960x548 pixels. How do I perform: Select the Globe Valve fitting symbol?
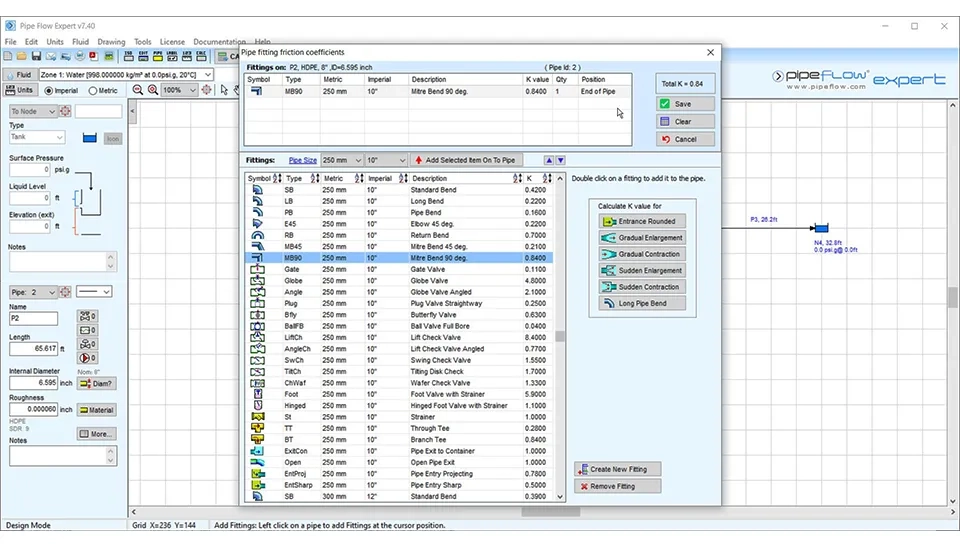tap(257, 281)
